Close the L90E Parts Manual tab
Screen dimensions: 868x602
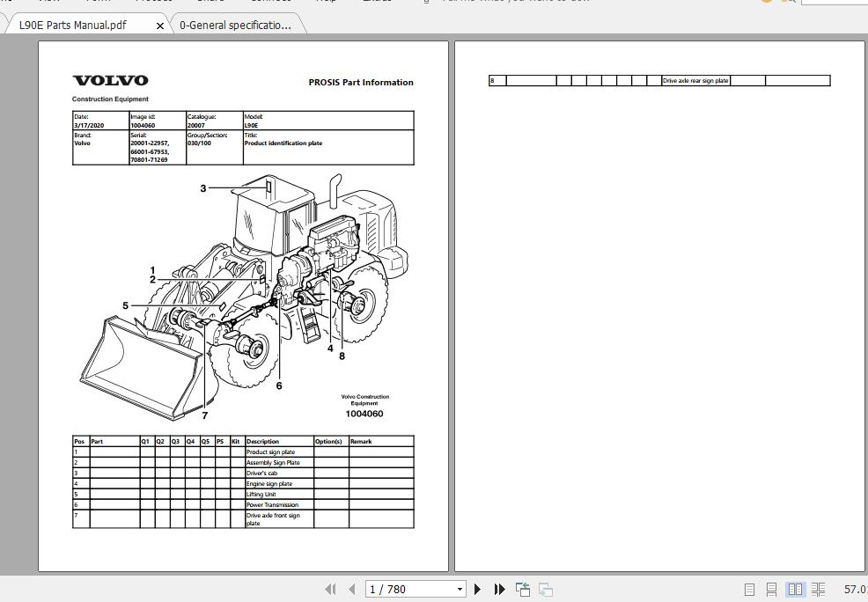(159, 26)
